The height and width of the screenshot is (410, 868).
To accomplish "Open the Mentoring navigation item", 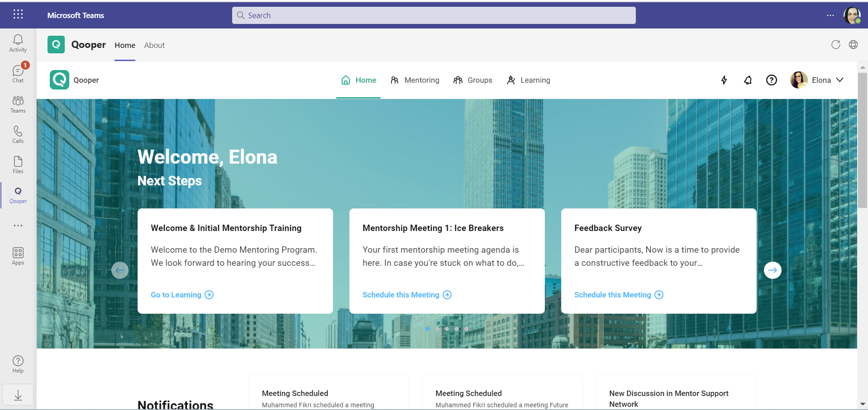I will click(x=415, y=80).
